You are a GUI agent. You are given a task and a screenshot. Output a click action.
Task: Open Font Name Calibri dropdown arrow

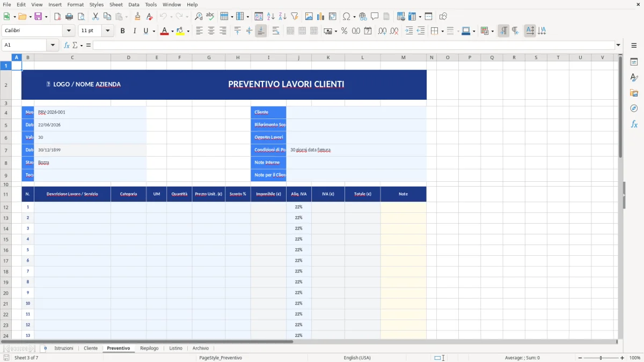(69, 31)
